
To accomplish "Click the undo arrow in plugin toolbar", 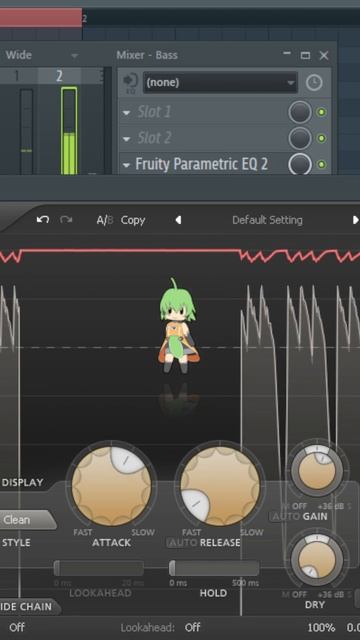I will [43, 220].
